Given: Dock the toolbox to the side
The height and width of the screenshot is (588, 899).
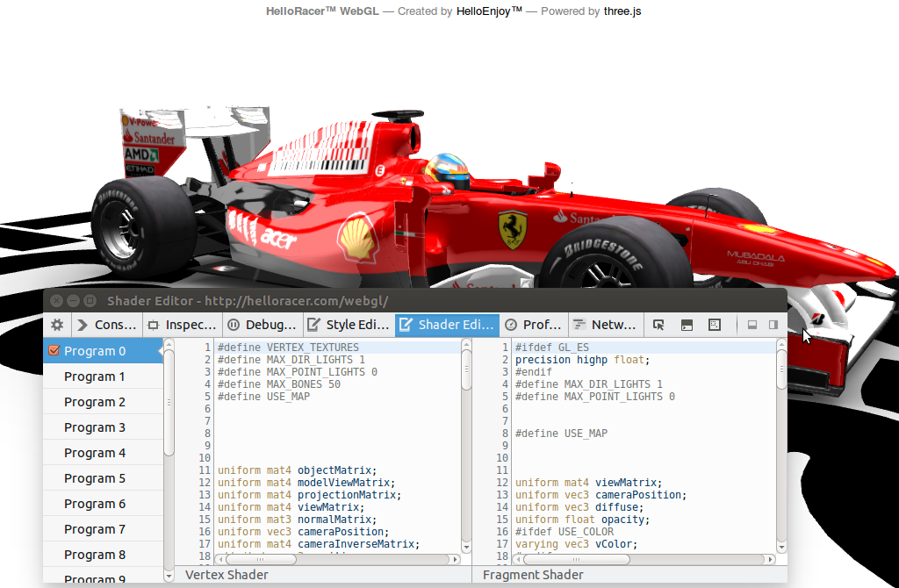Looking at the screenshot, I should 773,325.
